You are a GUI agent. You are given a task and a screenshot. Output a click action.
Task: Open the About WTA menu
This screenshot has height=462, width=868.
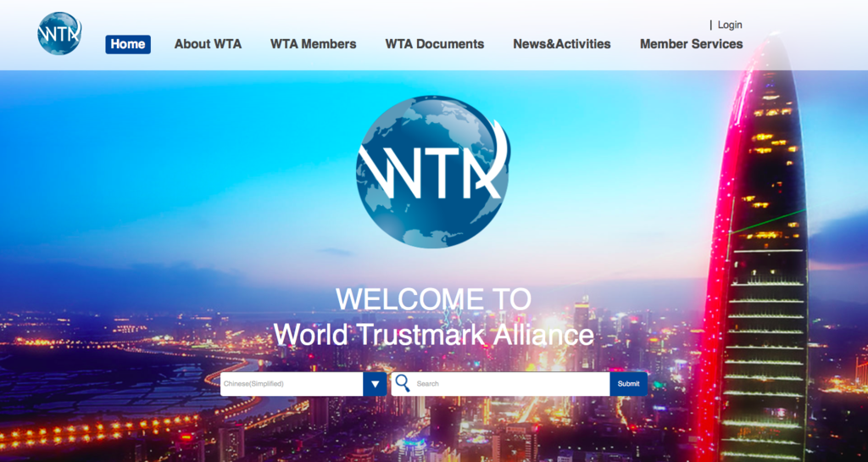pos(209,44)
